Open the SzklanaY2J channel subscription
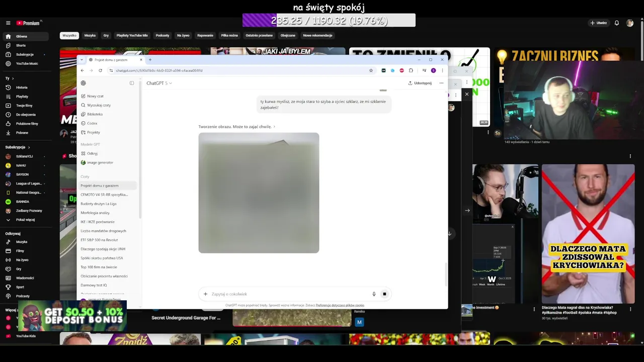 [x=24, y=156]
